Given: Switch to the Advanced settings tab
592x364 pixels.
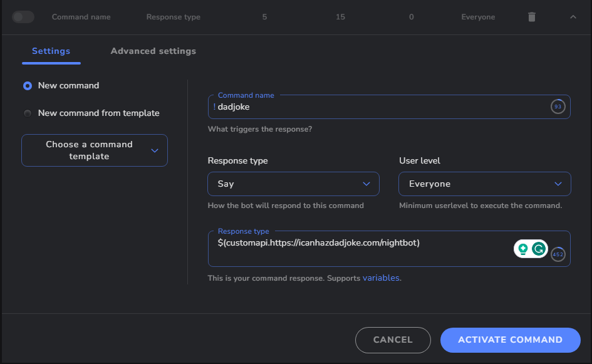Looking at the screenshot, I should [153, 51].
